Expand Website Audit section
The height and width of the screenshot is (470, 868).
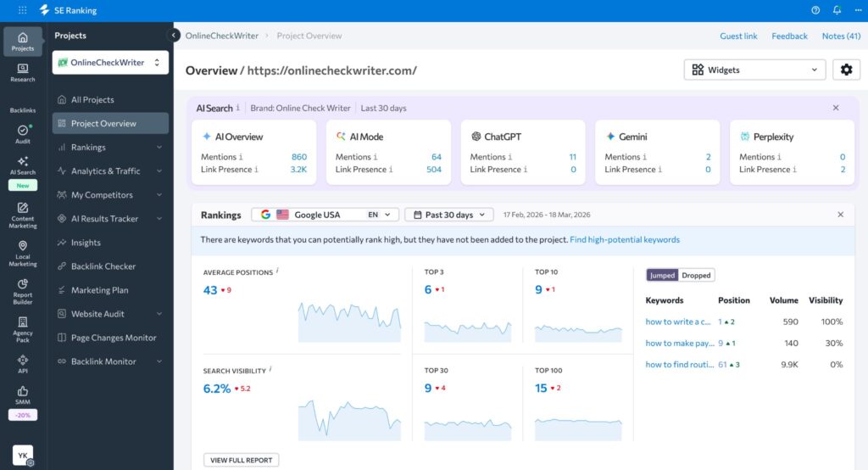tap(110, 314)
